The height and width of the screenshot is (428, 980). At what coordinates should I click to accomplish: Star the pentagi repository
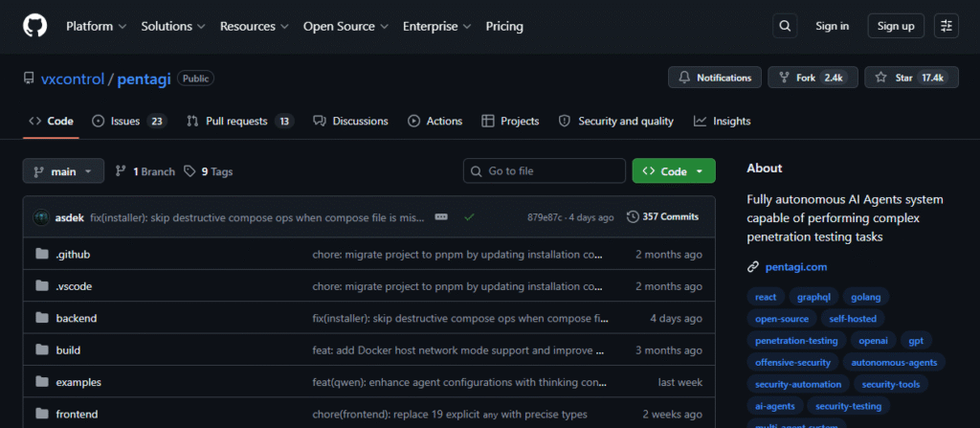pyautogui.click(x=911, y=78)
